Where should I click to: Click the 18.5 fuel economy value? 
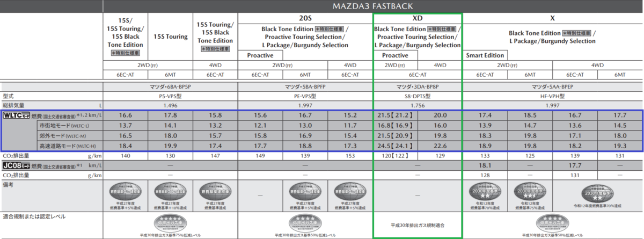[x=530, y=115]
